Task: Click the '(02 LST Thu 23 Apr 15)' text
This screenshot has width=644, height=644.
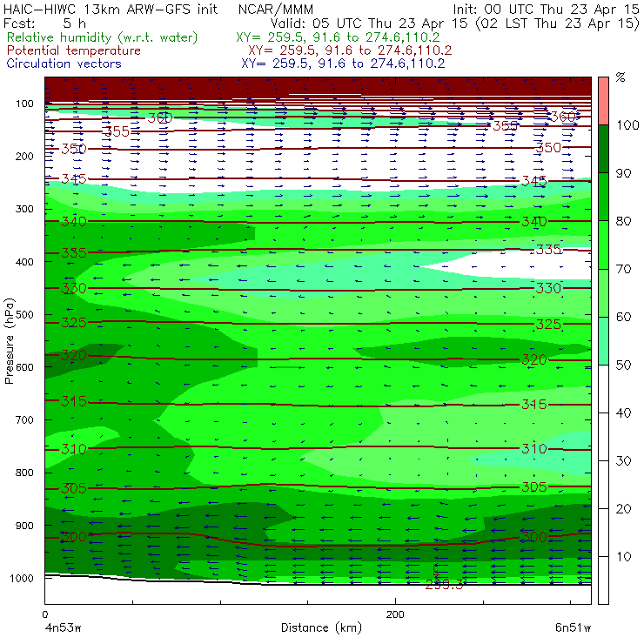Action: coord(558,23)
